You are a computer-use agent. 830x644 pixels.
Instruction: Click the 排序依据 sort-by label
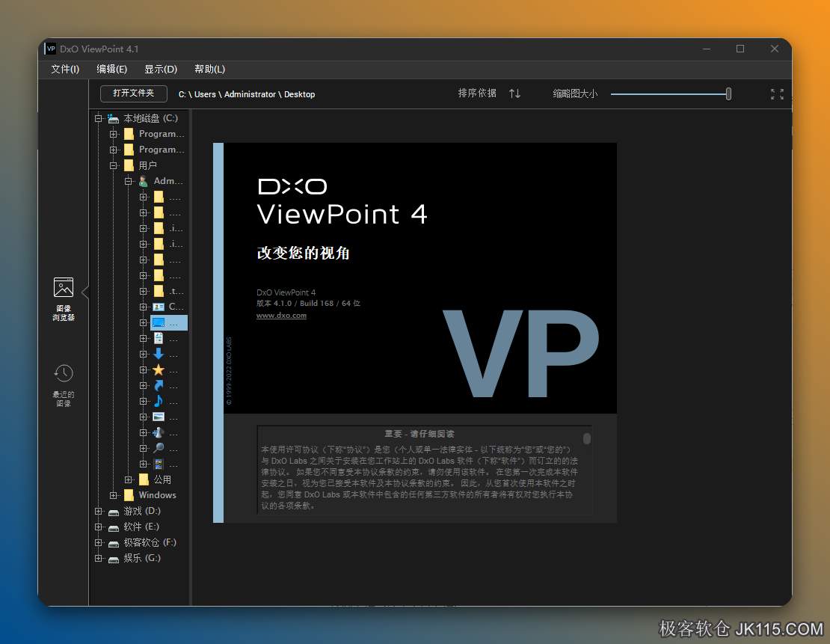(477, 93)
